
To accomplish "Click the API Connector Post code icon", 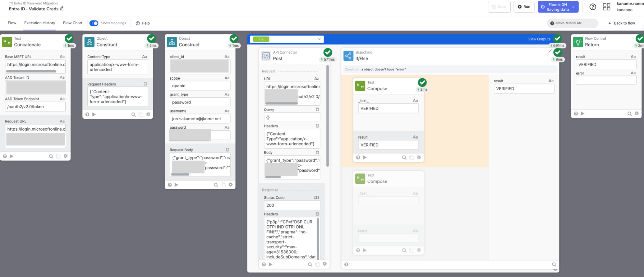I will [x=266, y=56].
